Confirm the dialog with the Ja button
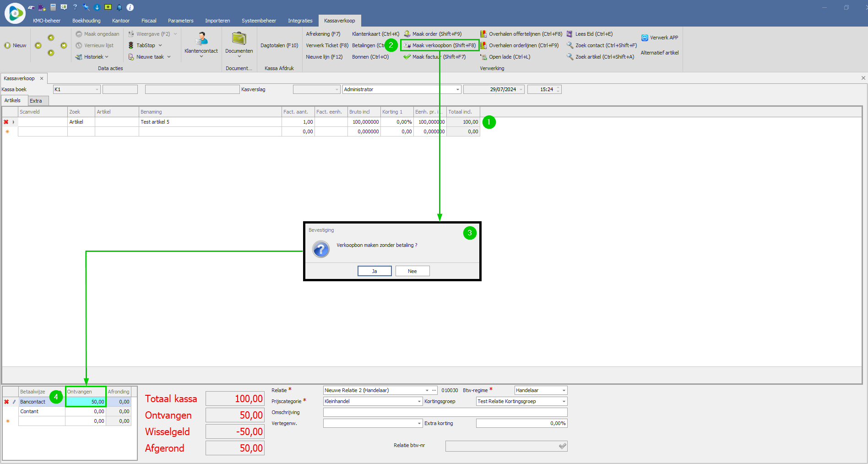The height and width of the screenshot is (464, 868). point(374,271)
